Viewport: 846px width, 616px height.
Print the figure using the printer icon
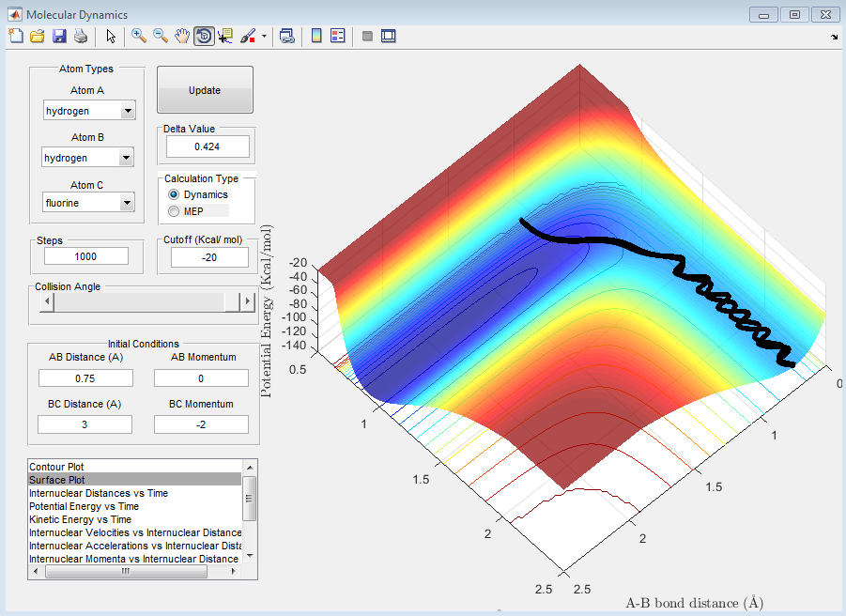click(81, 36)
